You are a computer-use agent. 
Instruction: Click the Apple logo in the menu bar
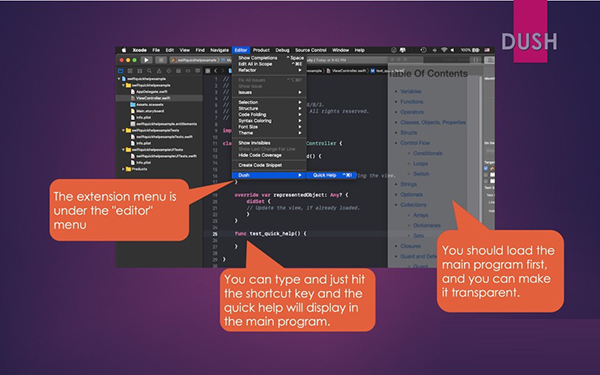click(124, 50)
